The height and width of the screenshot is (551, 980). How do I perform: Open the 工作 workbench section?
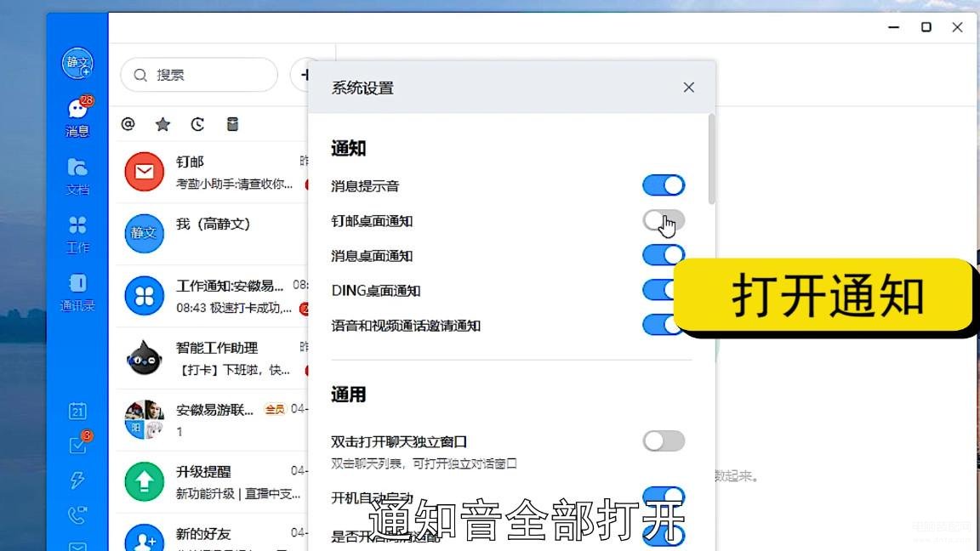click(77, 235)
